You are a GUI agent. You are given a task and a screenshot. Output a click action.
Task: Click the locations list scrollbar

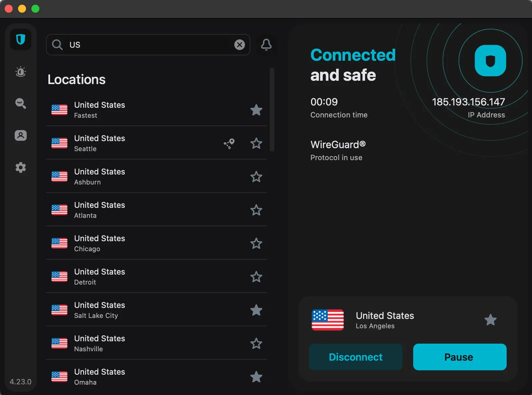click(272, 110)
